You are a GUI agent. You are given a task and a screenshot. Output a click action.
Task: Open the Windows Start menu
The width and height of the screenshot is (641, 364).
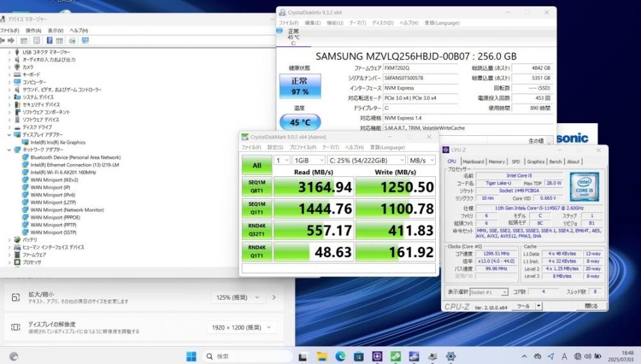click(191, 356)
